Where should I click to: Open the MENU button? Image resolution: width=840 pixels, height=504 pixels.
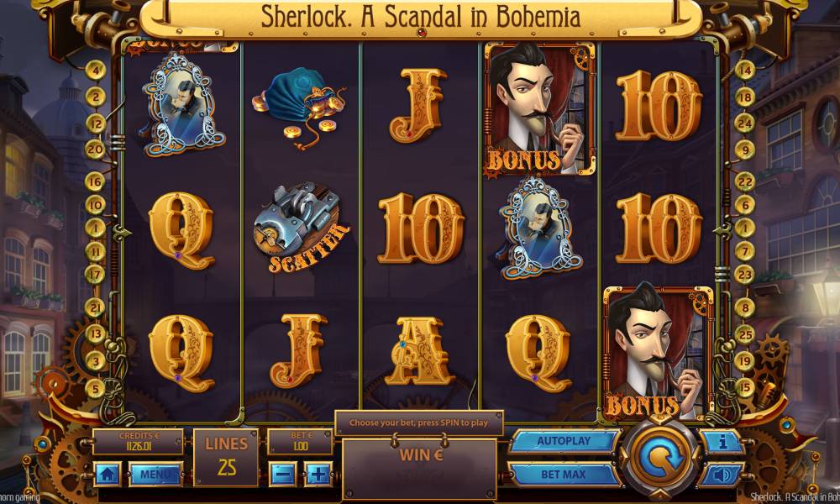pos(155,474)
